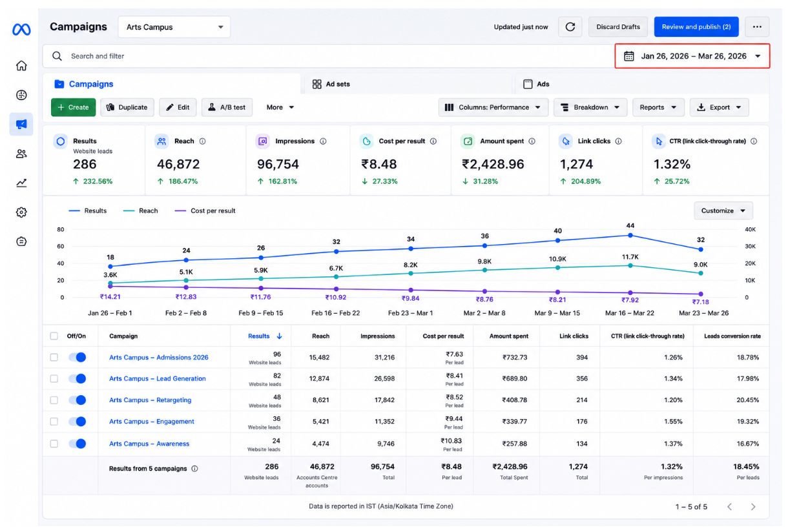Click the Edit button
Viewport: 788px width, 532px height.
coord(178,107)
